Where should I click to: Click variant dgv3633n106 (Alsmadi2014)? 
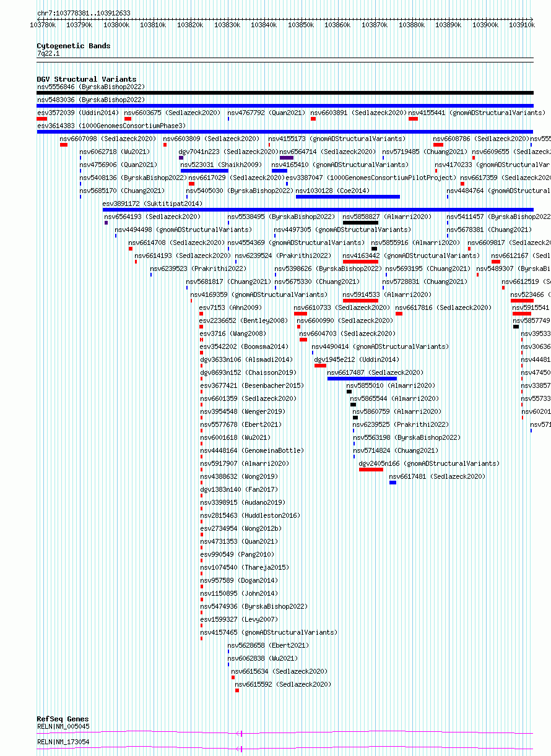pos(246,359)
